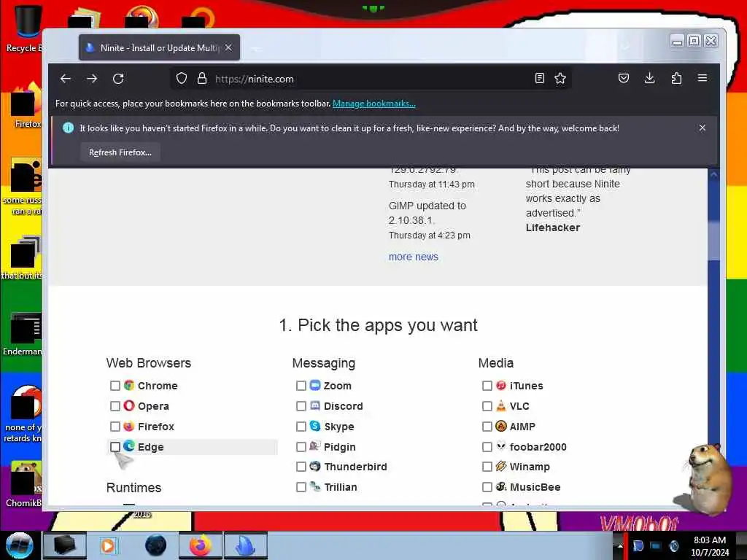The image size is (747, 560).
Task: Open the Windows Start orb
Action: pos(19,545)
